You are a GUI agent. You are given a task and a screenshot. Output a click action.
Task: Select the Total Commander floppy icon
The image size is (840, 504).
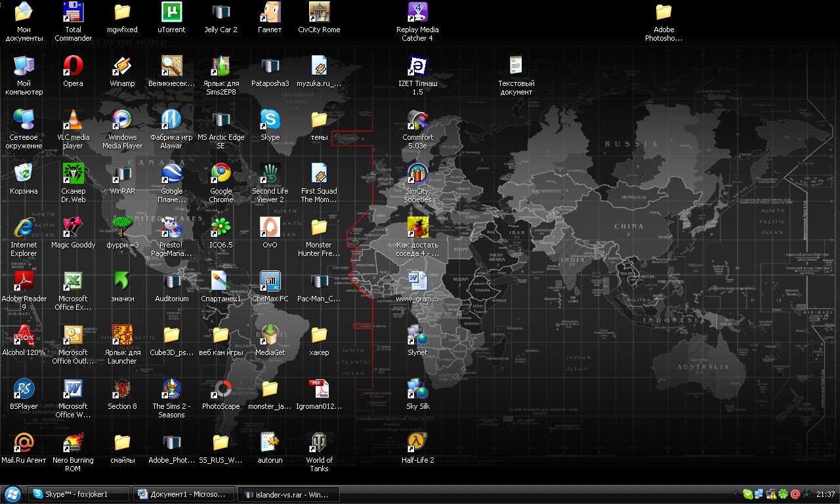coord(73,12)
